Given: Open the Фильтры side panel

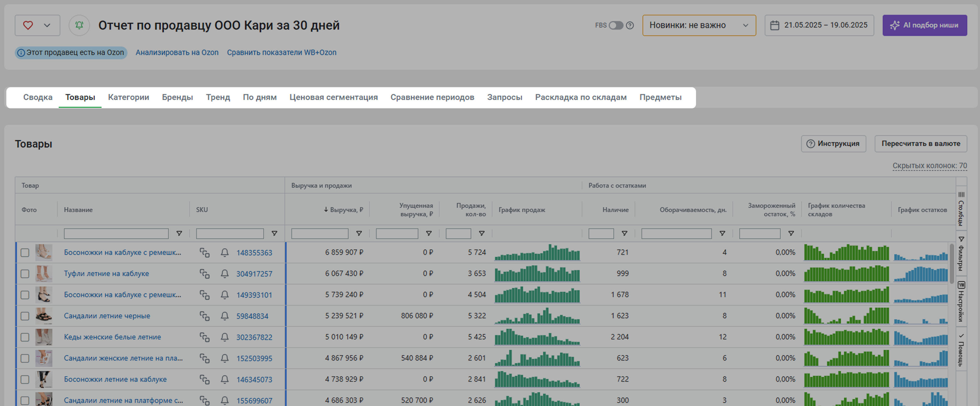Looking at the screenshot, I should pyautogui.click(x=961, y=253).
